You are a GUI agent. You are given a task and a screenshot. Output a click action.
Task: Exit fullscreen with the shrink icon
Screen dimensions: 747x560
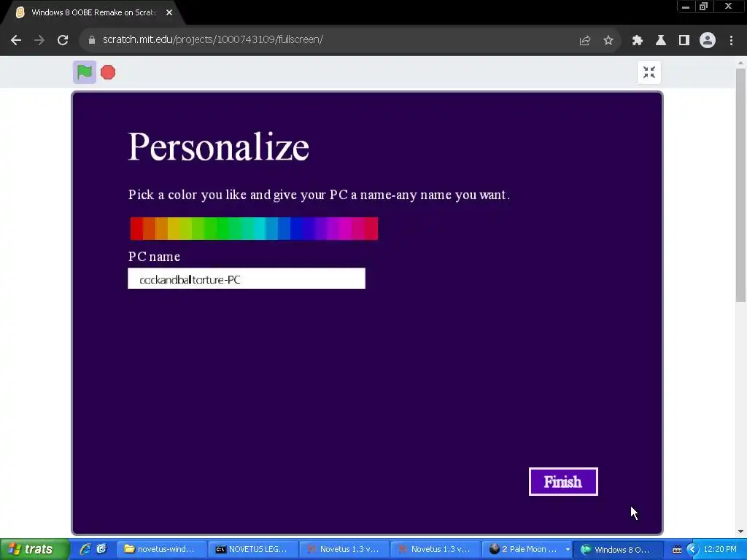[x=649, y=72]
